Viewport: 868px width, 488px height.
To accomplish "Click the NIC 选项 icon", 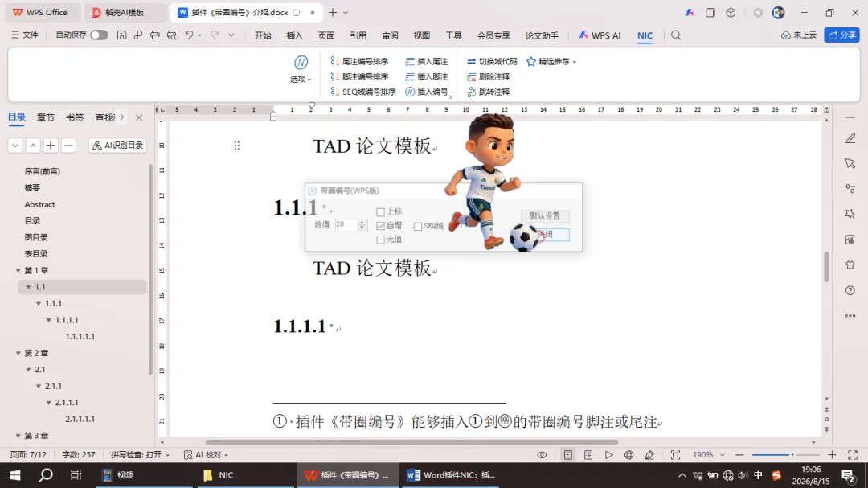I will click(301, 62).
